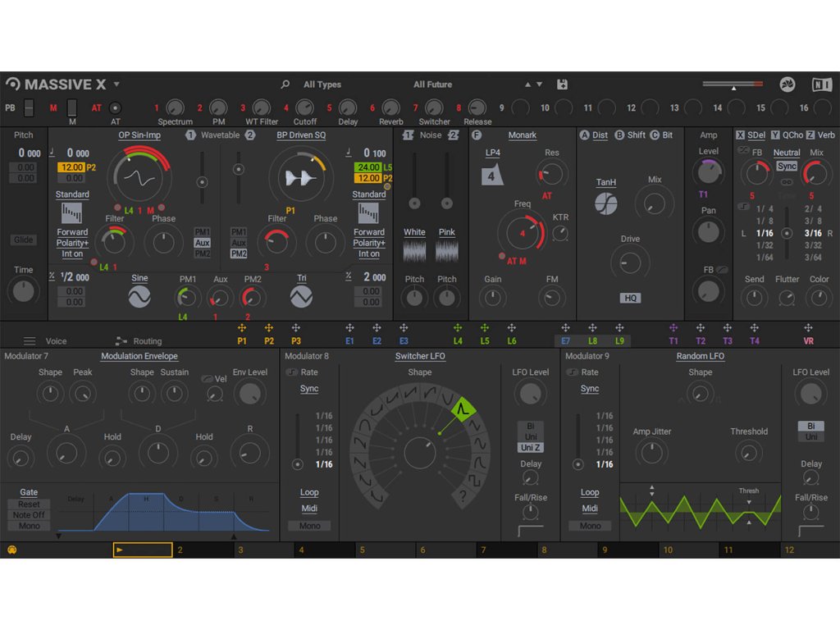840x630 pixels.
Task: Click the LP4 filter slope icon
Action: 492,176
